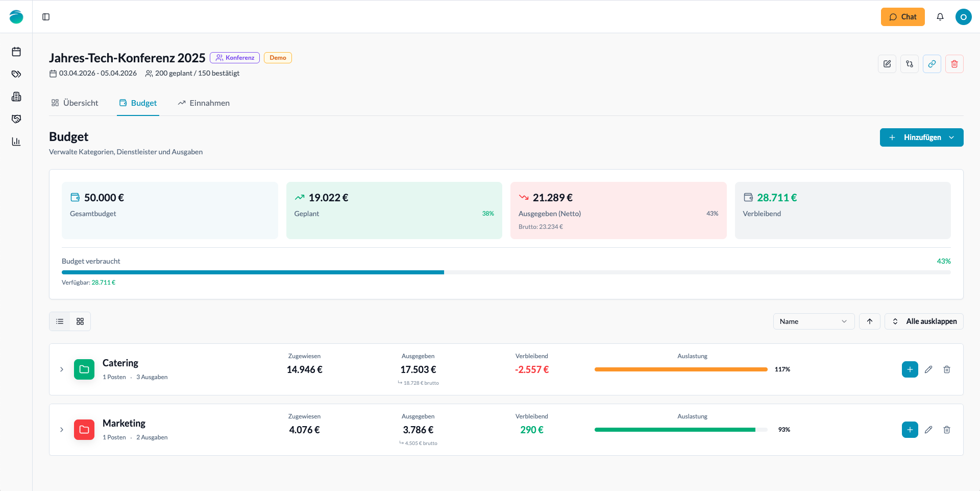The height and width of the screenshot is (491, 980).
Task: Open the Name sort dropdown
Action: click(813, 321)
